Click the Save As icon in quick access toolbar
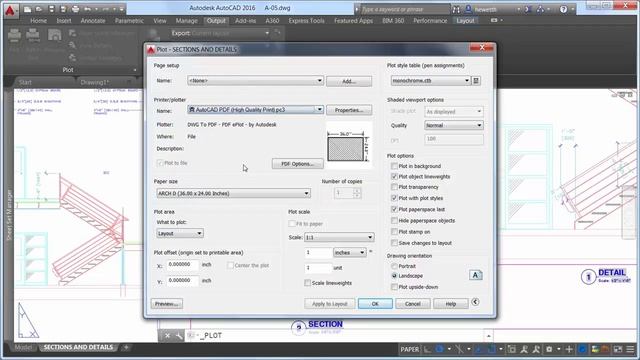640x360 pixels. coord(63,9)
